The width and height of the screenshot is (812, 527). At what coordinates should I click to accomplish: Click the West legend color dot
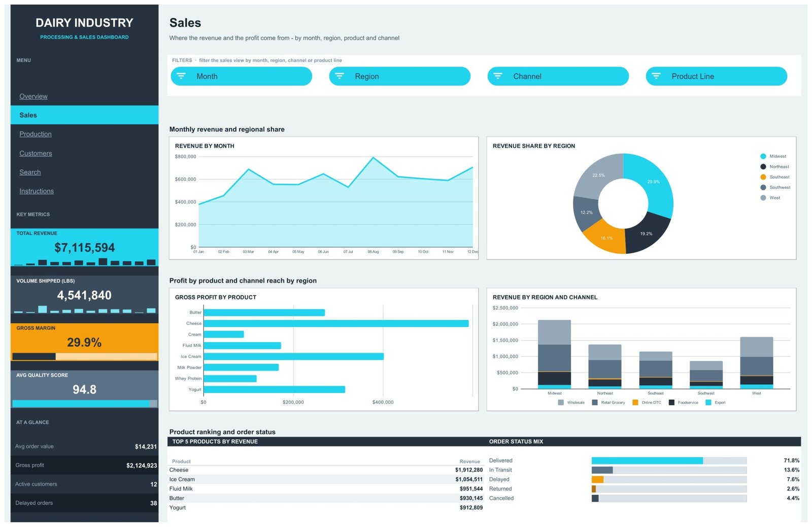coord(763,198)
